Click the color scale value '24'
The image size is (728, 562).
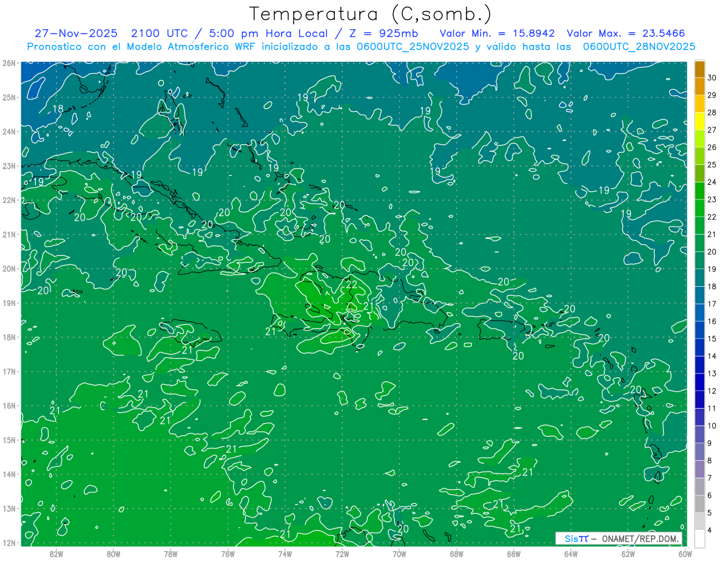point(712,182)
